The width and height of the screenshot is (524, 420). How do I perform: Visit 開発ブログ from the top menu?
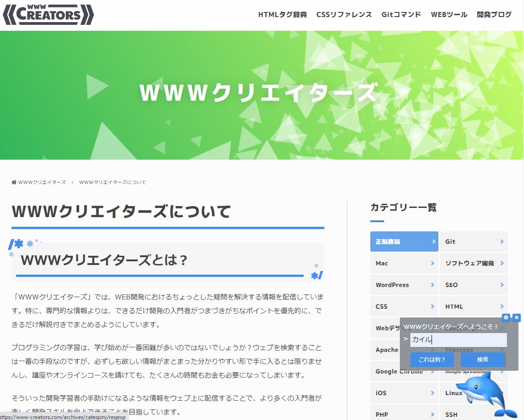point(494,15)
